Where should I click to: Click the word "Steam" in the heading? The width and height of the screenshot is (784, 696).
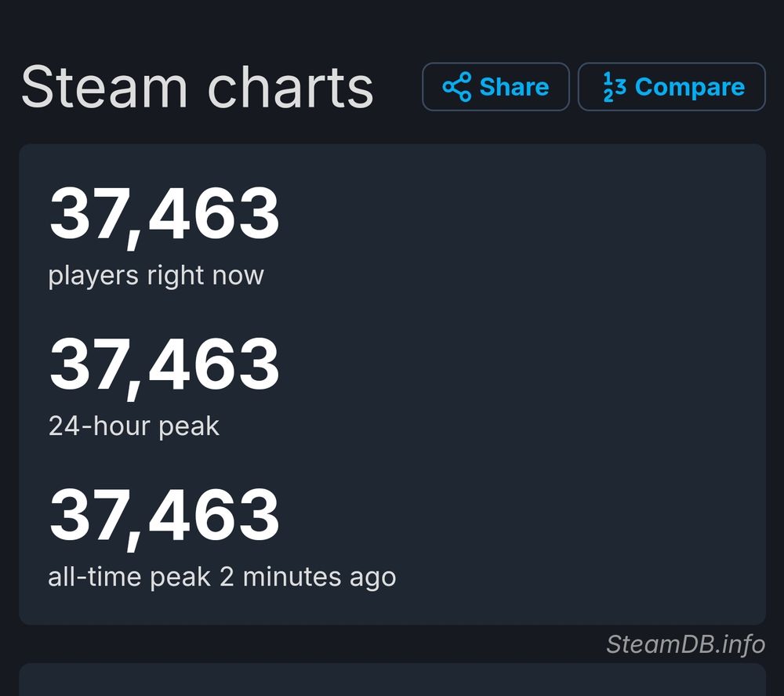click(104, 87)
